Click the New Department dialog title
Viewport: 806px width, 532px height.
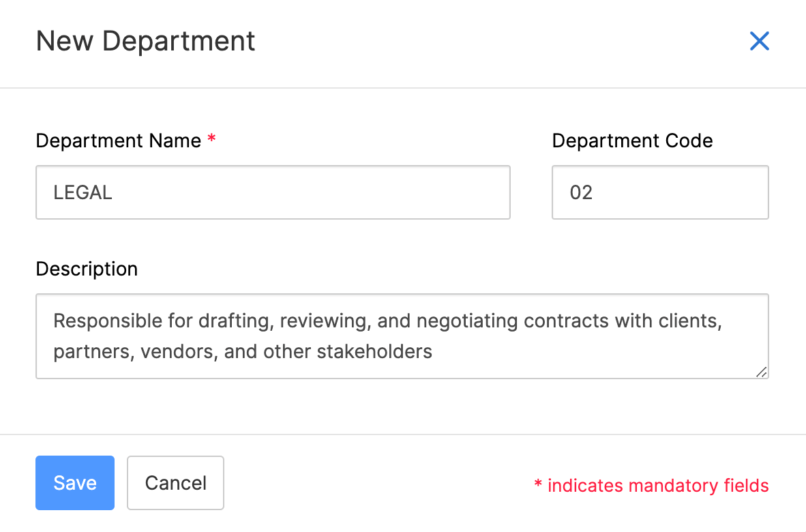point(145,41)
